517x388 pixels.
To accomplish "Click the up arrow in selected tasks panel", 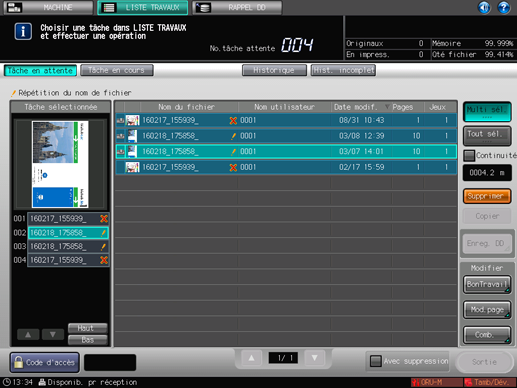I will 28,334.
